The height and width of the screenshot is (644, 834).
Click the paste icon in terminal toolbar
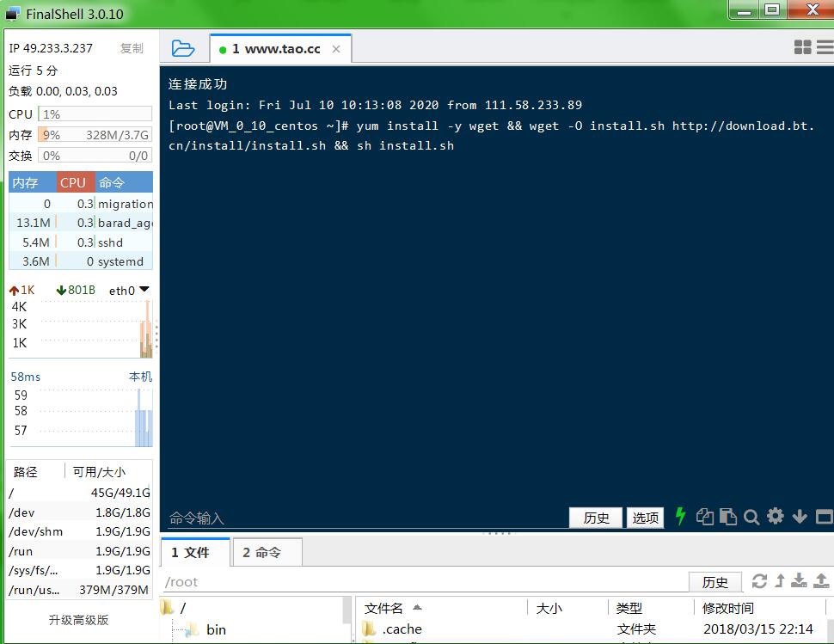728,516
